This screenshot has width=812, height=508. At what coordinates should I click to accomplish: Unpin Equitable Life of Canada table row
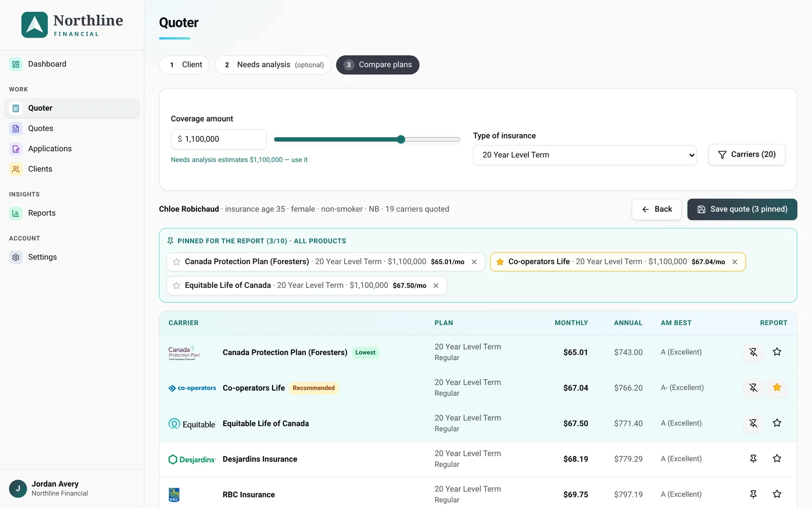pos(753,423)
